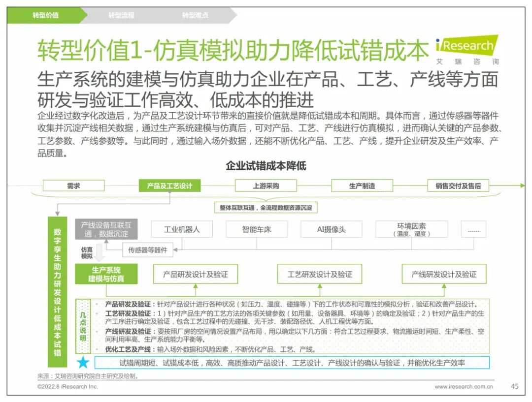532x402 pixels.
Task: Click the vertical 数字孪生助力研发设计低成本试错 banner
Action: point(57,292)
